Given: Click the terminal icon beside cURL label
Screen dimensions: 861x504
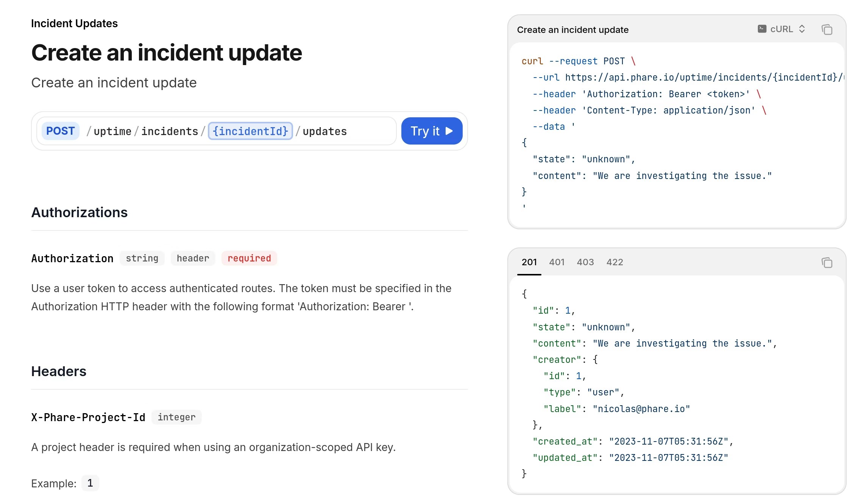Looking at the screenshot, I should click(762, 29).
